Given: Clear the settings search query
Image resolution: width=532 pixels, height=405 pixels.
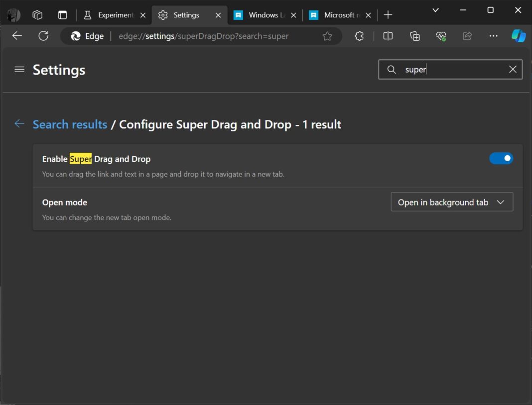Looking at the screenshot, I should [513, 70].
